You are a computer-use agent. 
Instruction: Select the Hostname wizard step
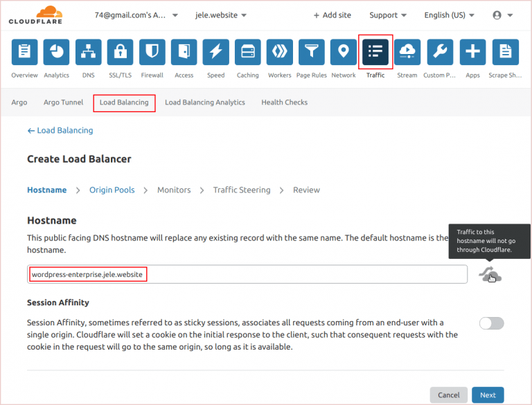[x=47, y=190]
